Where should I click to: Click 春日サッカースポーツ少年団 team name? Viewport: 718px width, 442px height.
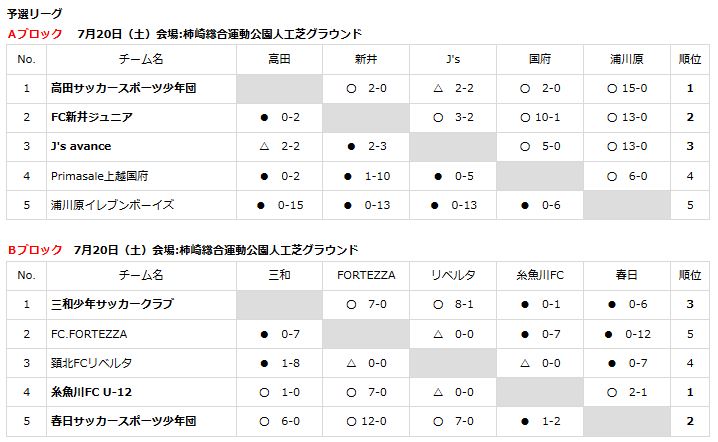tap(123, 421)
